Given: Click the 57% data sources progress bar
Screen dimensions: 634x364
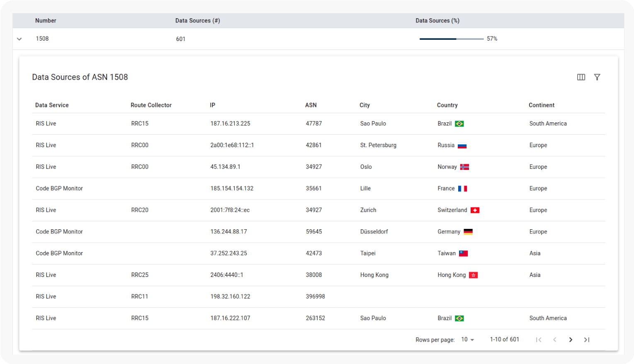Looking at the screenshot, I should [451, 39].
